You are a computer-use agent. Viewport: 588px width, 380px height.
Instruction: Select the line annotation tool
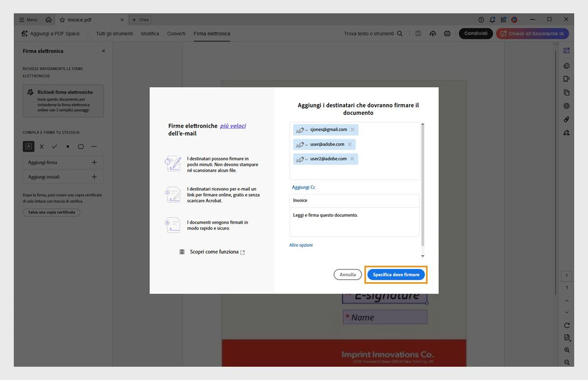pyautogui.click(x=94, y=146)
